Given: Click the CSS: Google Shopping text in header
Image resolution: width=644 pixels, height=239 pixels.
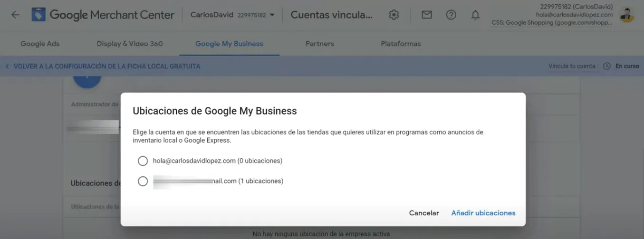Looking at the screenshot, I should click(x=552, y=22).
